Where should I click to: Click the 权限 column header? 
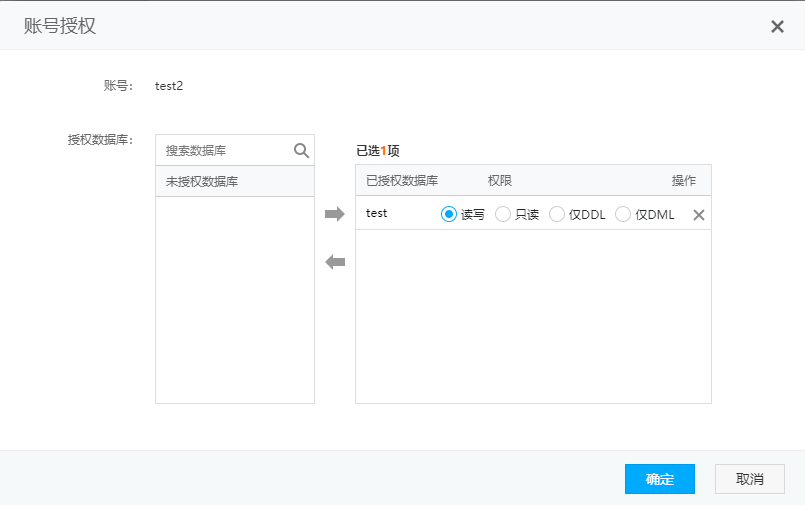point(500,181)
